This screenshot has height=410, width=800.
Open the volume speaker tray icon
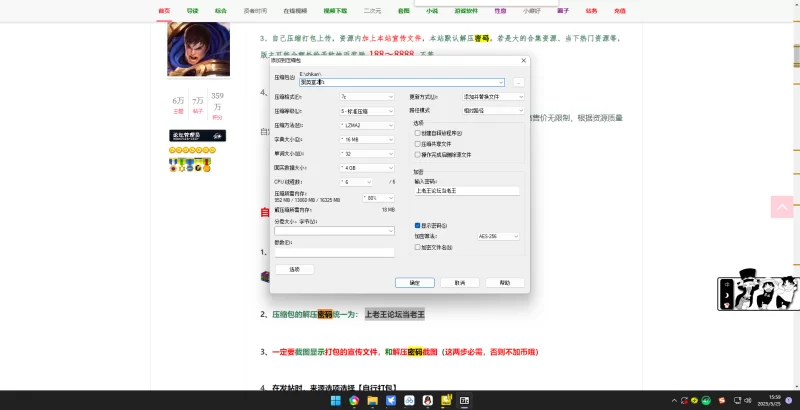(x=748, y=401)
